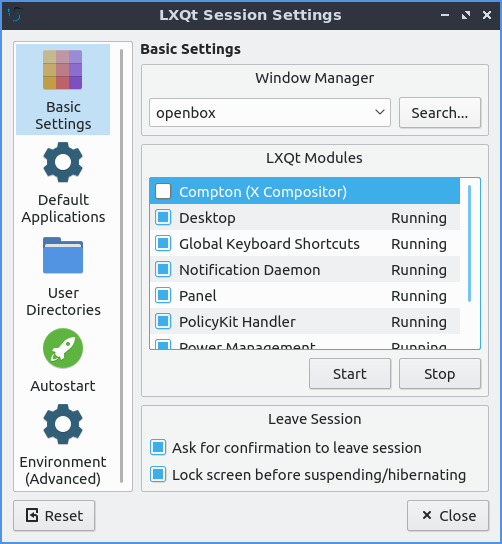The image size is (502, 544).
Task: Toggle Ask for confirmation to leave session
Action: tap(158, 447)
